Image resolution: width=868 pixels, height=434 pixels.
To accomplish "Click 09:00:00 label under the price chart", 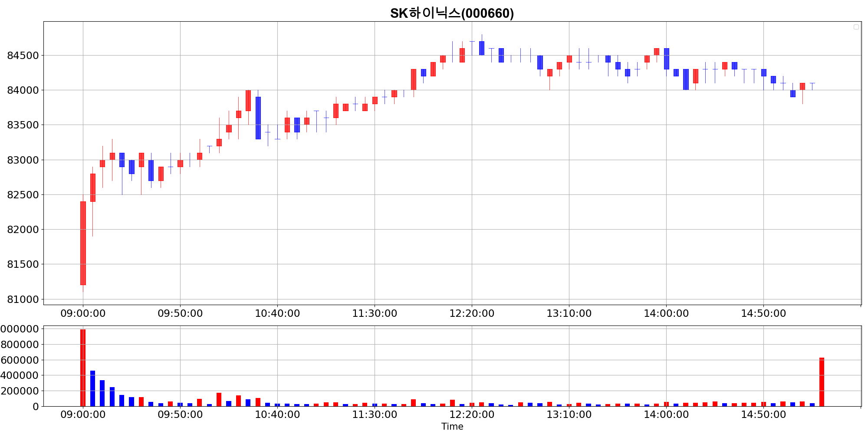I will coord(83,313).
